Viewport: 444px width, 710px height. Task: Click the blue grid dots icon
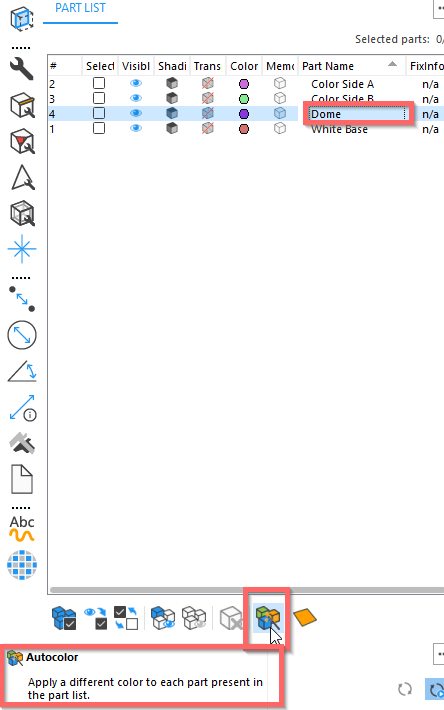(22, 565)
